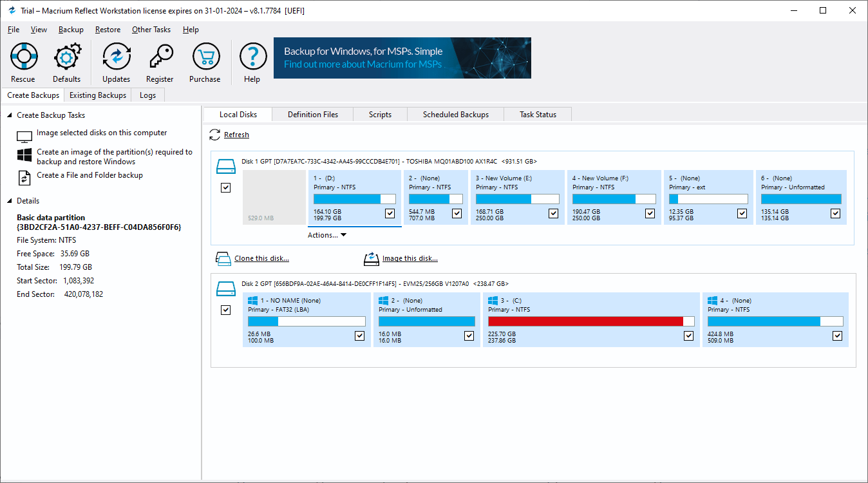Open the Other Tasks menu

tap(151, 30)
